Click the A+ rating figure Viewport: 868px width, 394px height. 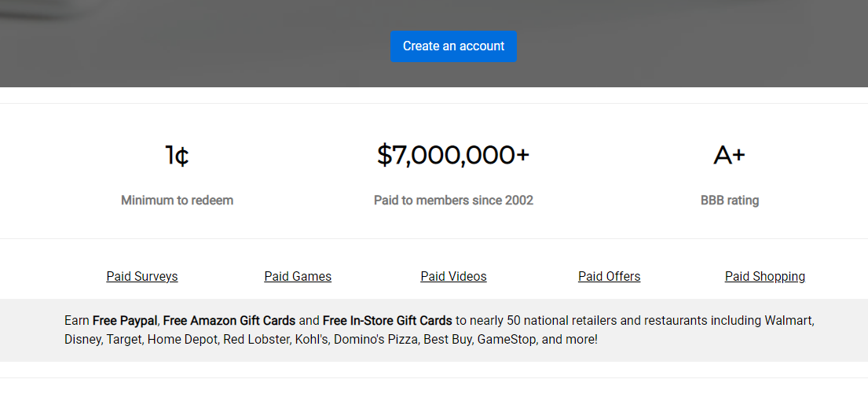[729, 156]
